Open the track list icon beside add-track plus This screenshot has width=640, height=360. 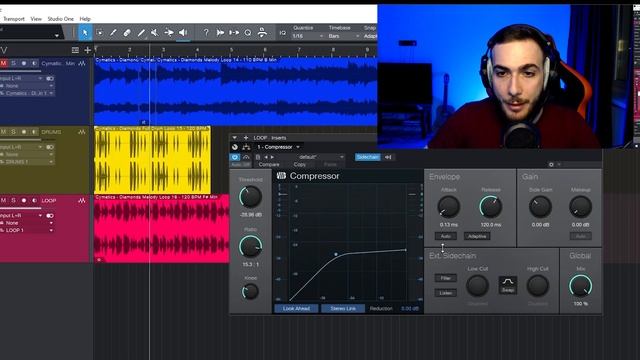pyautogui.click(x=75, y=50)
